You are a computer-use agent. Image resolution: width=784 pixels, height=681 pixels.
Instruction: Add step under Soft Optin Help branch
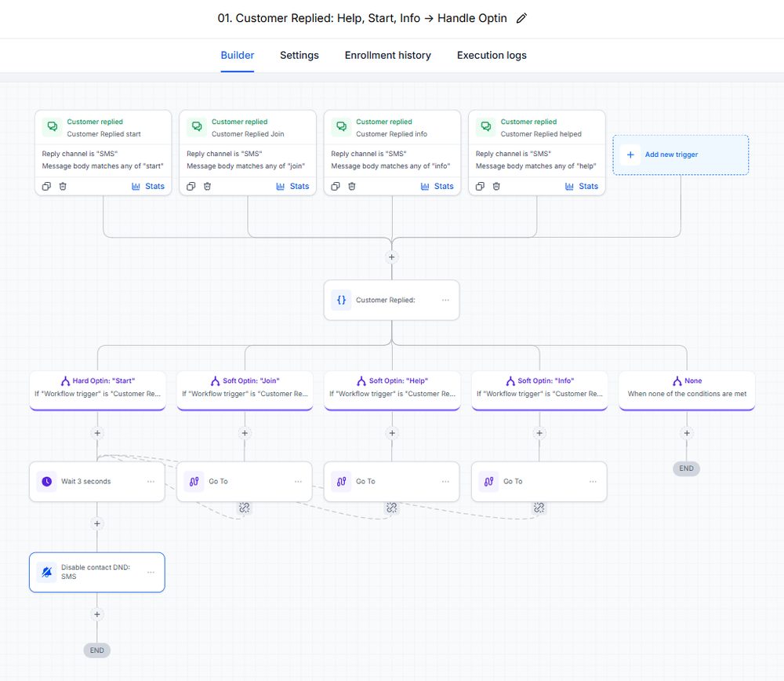[x=393, y=433]
